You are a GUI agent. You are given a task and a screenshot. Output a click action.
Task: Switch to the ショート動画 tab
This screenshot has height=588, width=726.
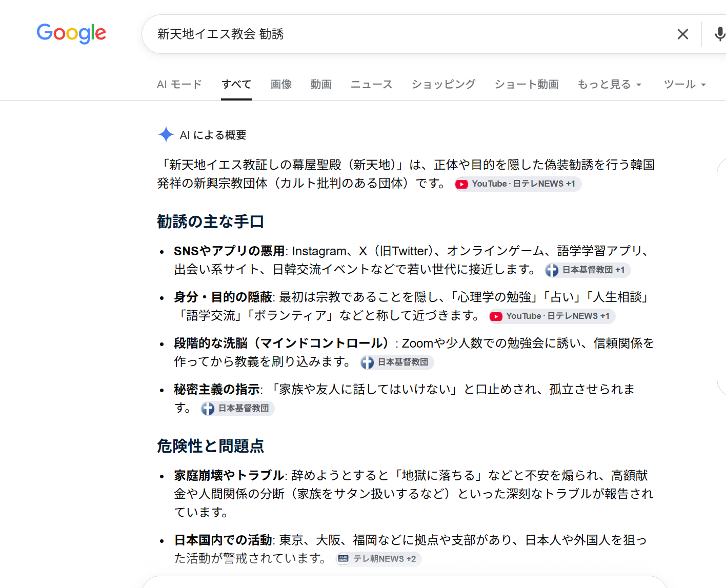pyautogui.click(x=527, y=84)
